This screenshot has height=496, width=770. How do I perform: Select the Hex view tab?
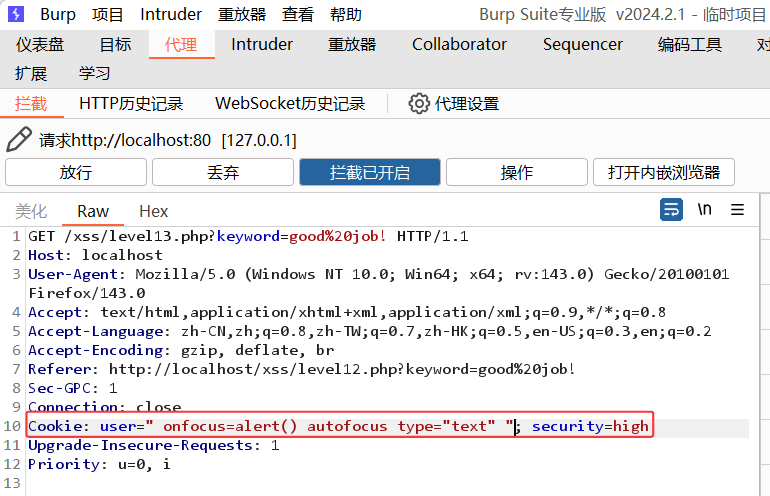coord(154,211)
